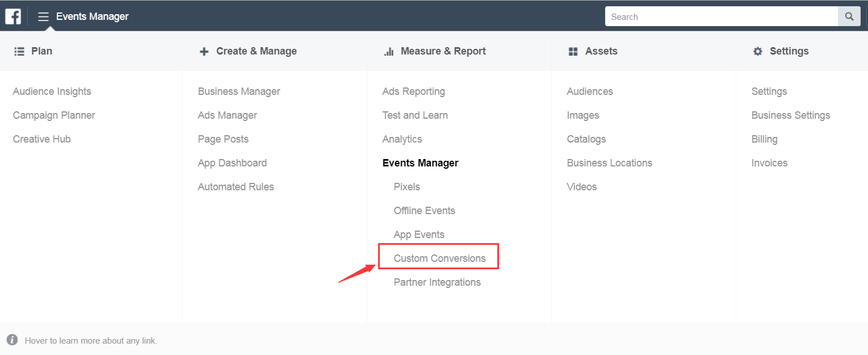Type in the Search input field
Viewport: 868px width, 355px height.
(721, 16)
